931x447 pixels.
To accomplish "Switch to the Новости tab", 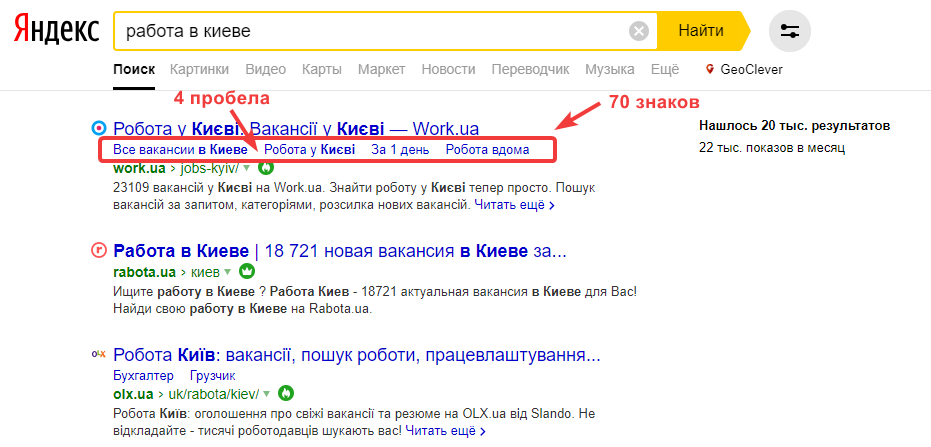I will click(448, 69).
